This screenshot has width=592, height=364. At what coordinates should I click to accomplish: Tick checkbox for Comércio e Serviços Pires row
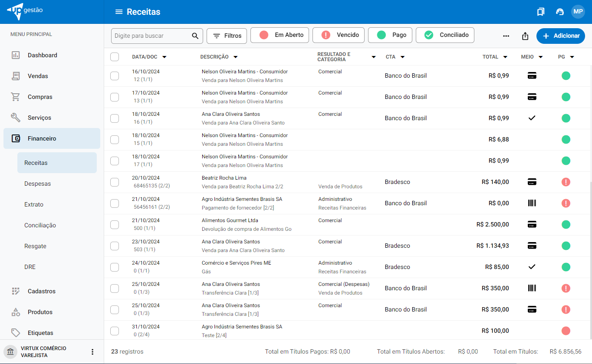(x=115, y=267)
